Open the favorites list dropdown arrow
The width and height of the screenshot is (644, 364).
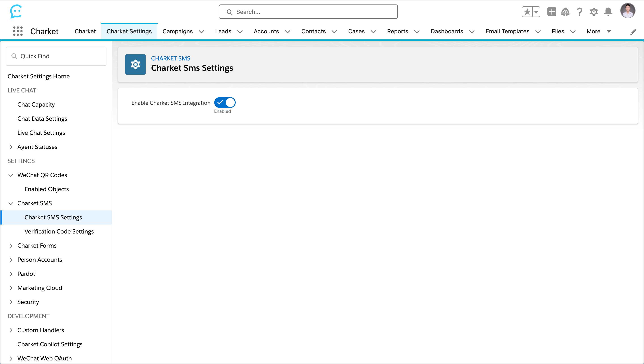click(536, 12)
